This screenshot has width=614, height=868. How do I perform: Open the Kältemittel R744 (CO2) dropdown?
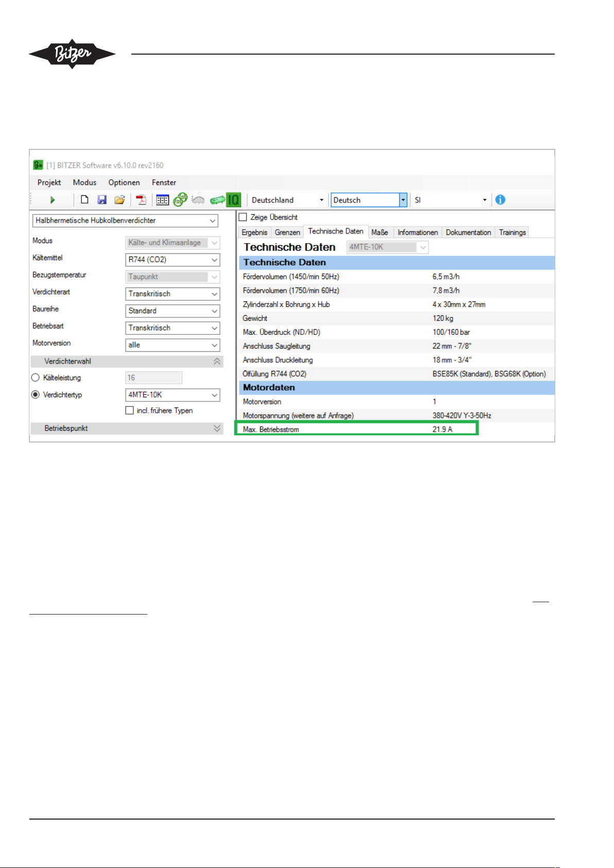(173, 260)
